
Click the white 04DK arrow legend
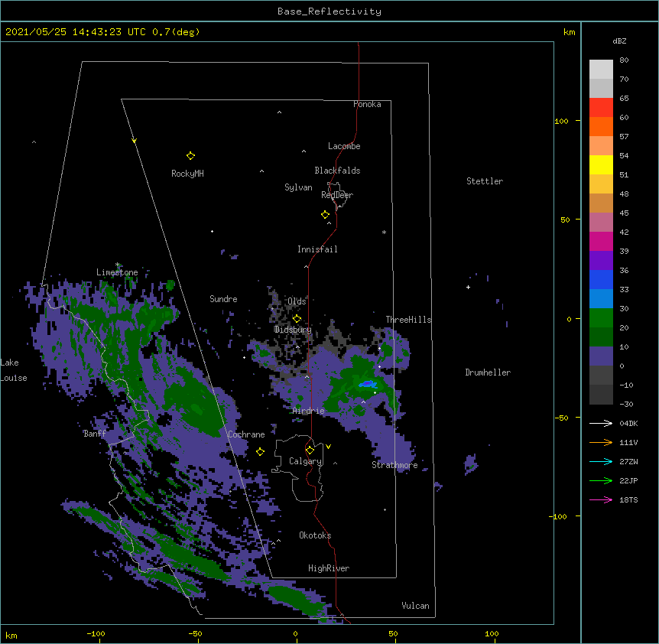point(601,423)
